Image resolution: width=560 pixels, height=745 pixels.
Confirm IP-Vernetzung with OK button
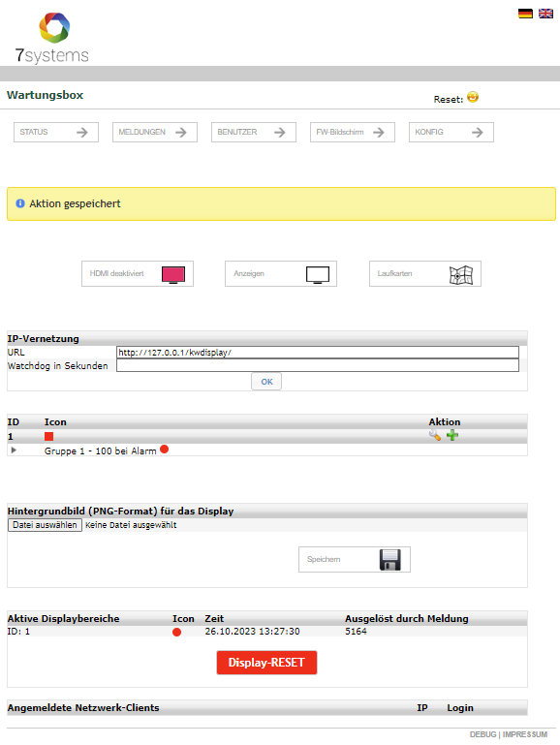coord(266,382)
